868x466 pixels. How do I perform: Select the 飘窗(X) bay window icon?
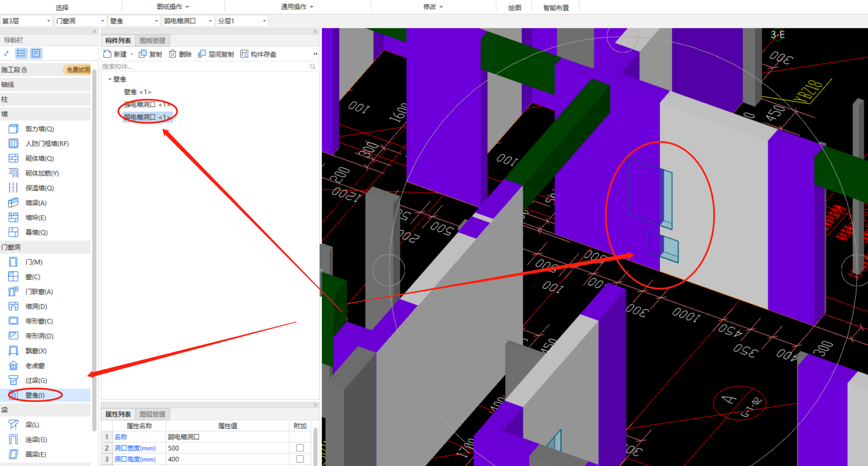point(14,351)
